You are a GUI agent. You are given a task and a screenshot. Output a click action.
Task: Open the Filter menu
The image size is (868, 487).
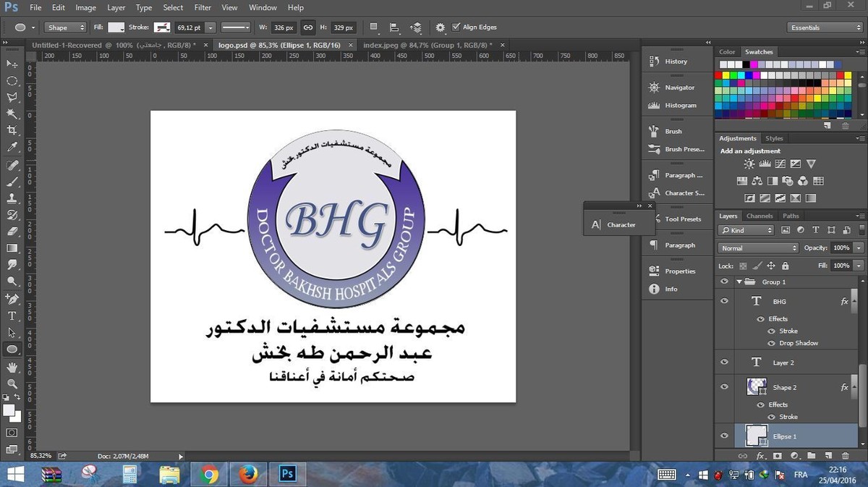coord(203,7)
